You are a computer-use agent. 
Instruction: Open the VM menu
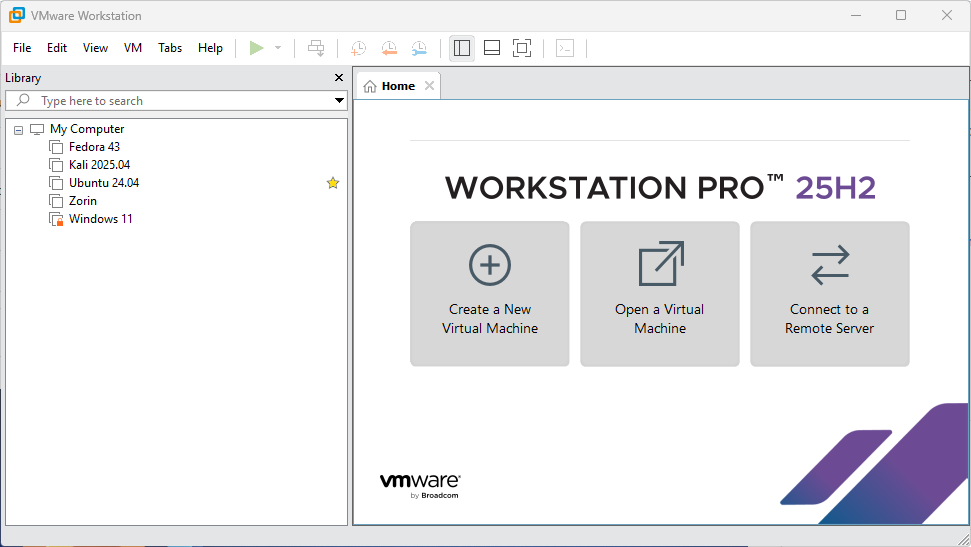click(x=133, y=48)
